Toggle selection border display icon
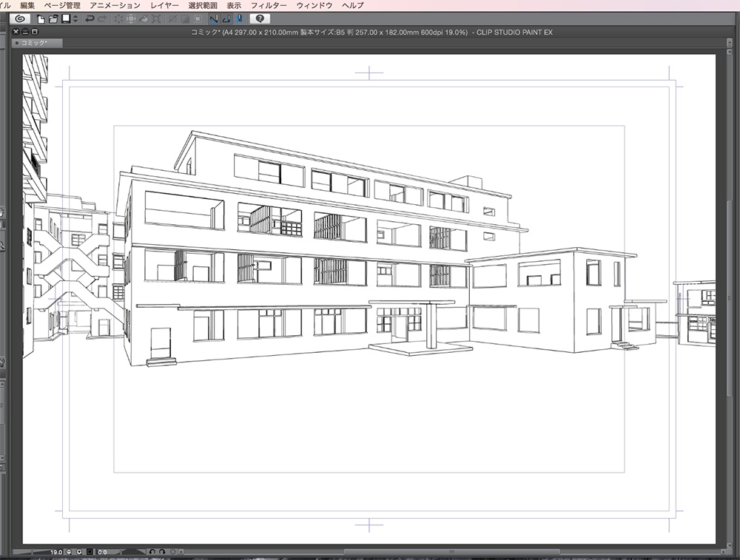The image size is (740, 560). pos(198,19)
